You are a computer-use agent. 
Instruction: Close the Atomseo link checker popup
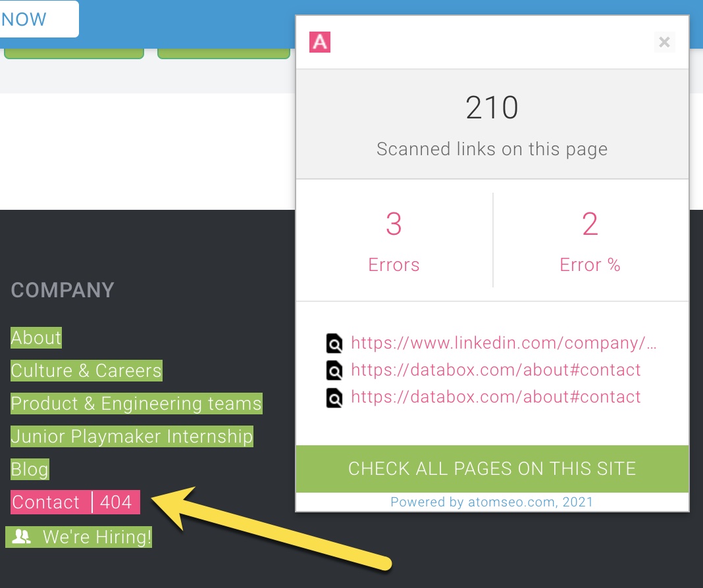pos(664,43)
